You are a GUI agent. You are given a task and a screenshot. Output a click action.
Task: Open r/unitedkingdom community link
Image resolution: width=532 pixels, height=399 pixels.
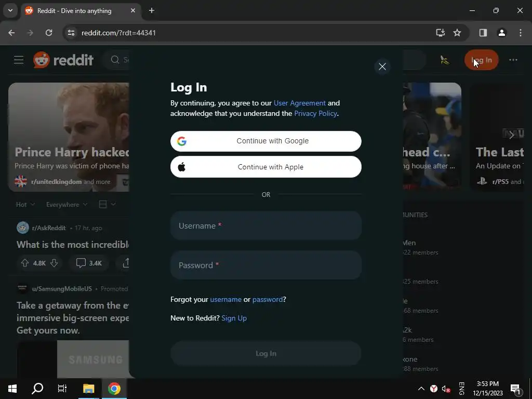56,182
